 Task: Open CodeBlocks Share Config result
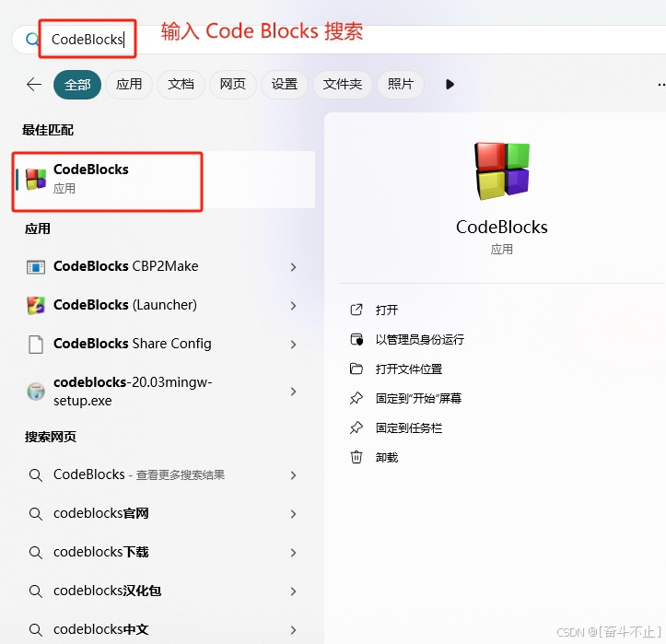pyautogui.click(x=163, y=344)
